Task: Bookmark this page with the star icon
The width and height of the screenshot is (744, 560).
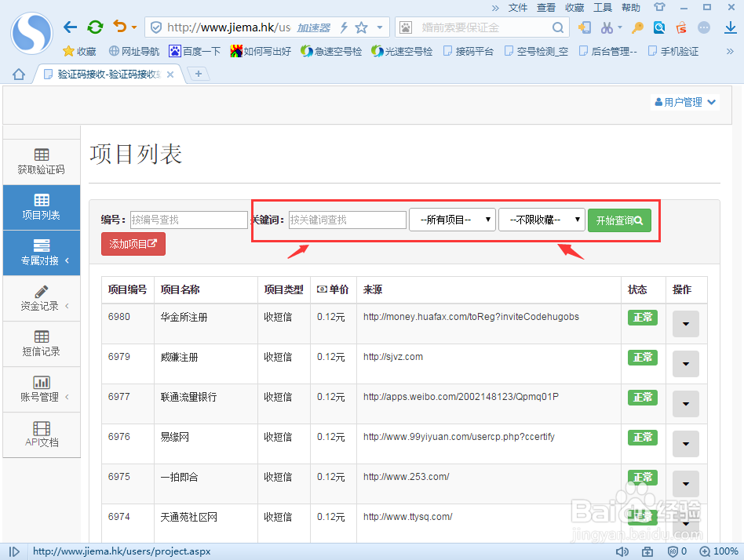Action: pyautogui.click(x=362, y=27)
